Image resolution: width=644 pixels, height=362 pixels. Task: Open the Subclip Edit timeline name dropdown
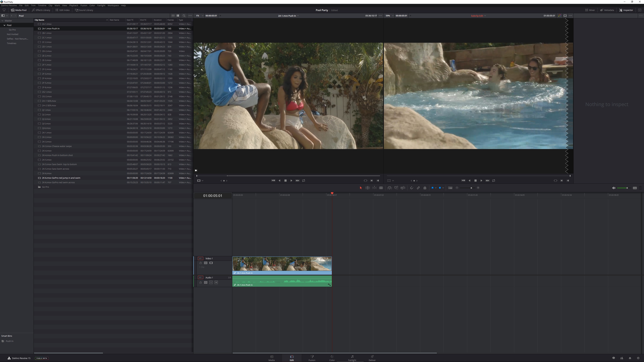pyautogui.click(x=478, y=15)
